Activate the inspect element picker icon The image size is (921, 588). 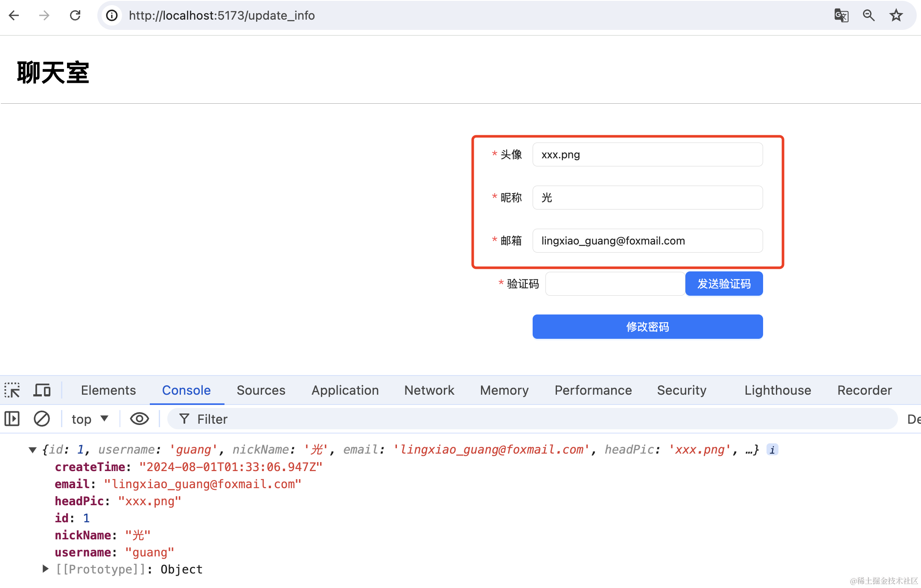12,390
